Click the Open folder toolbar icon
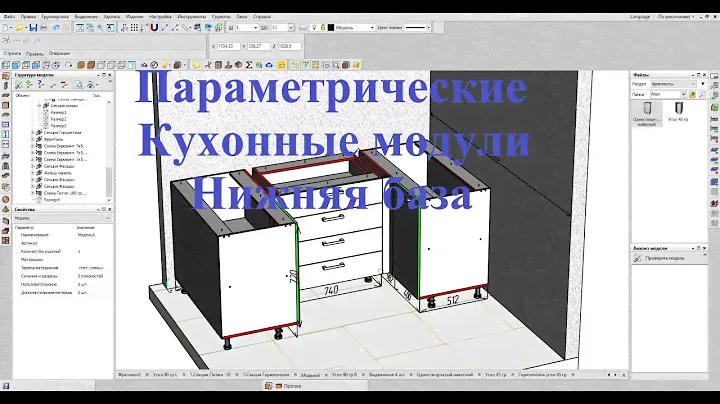Screen dimensions: 720x404 coord(19,27)
